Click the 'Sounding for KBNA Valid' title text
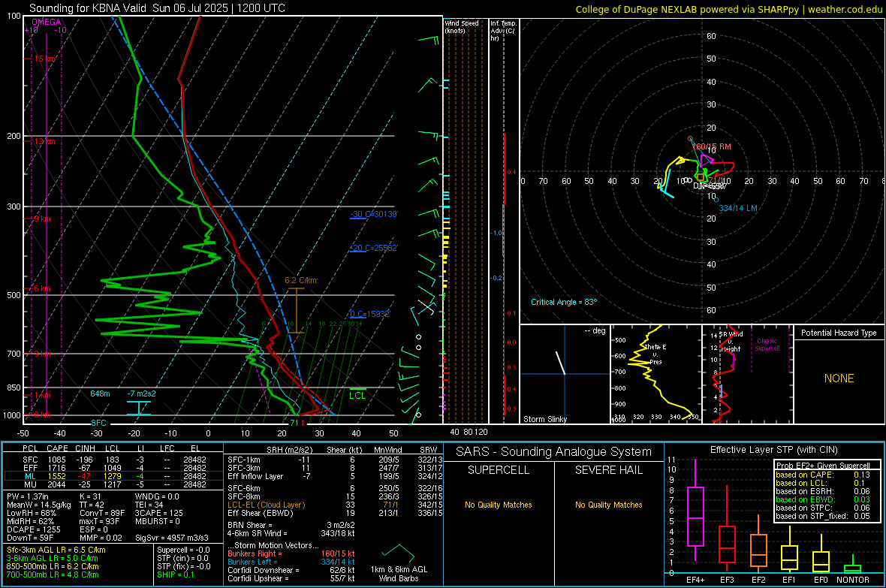The height and width of the screenshot is (588, 886). pyautogui.click(x=88, y=8)
